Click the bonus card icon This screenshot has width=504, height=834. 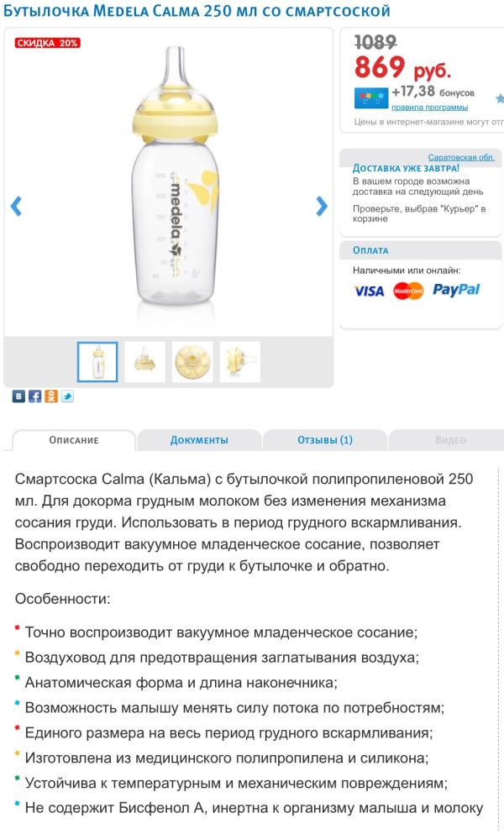coord(371,98)
